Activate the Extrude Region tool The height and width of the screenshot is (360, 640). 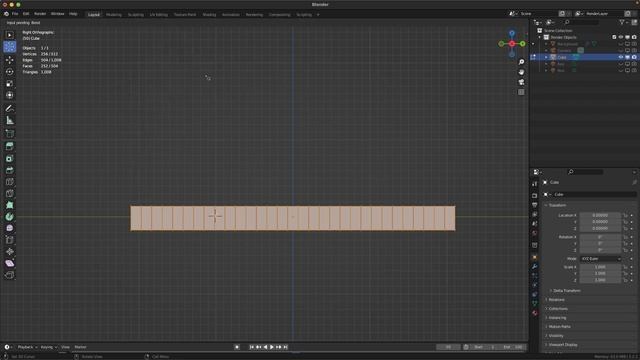click(10, 147)
